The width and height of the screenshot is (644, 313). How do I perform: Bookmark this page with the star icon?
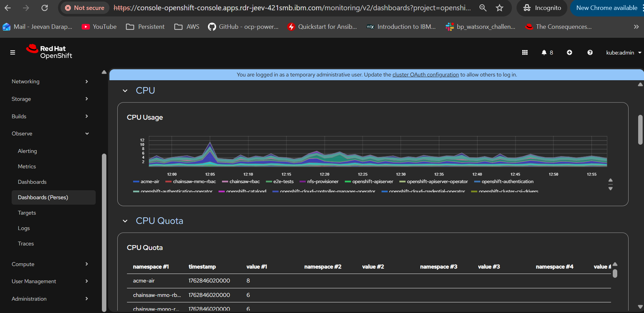[x=499, y=8]
